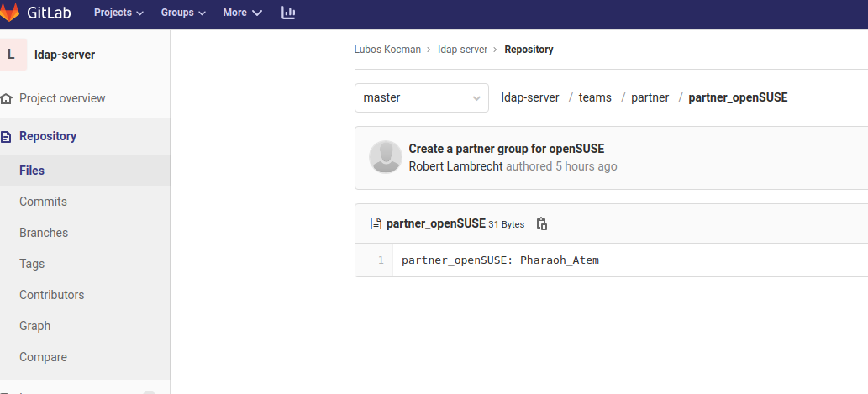Go to Project overview

point(62,98)
